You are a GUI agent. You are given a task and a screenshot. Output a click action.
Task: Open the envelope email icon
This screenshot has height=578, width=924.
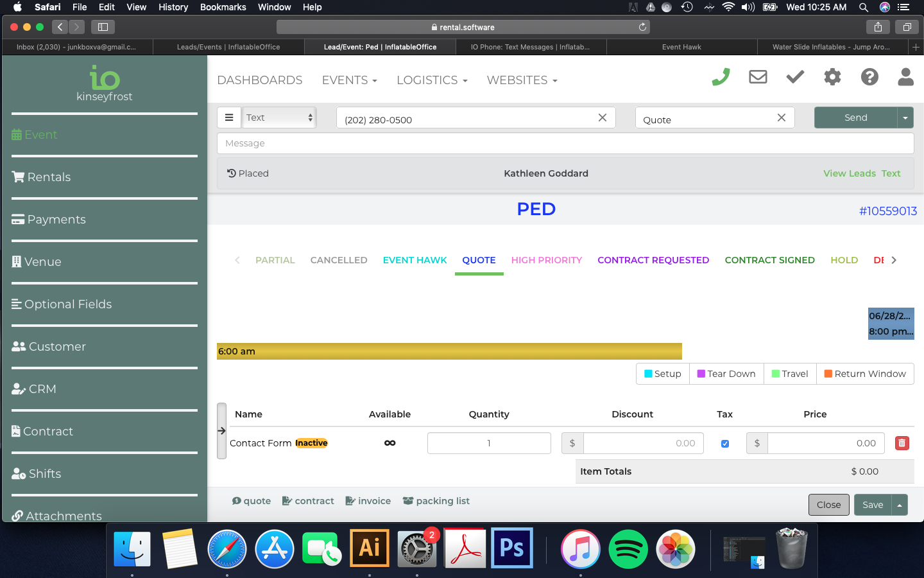tap(758, 77)
